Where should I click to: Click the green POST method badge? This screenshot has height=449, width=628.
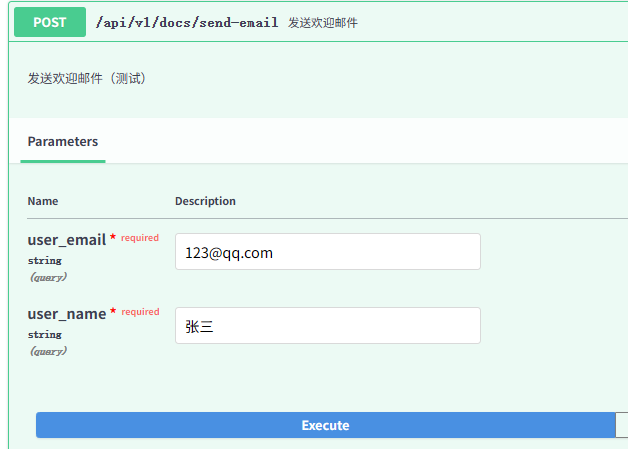50,22
